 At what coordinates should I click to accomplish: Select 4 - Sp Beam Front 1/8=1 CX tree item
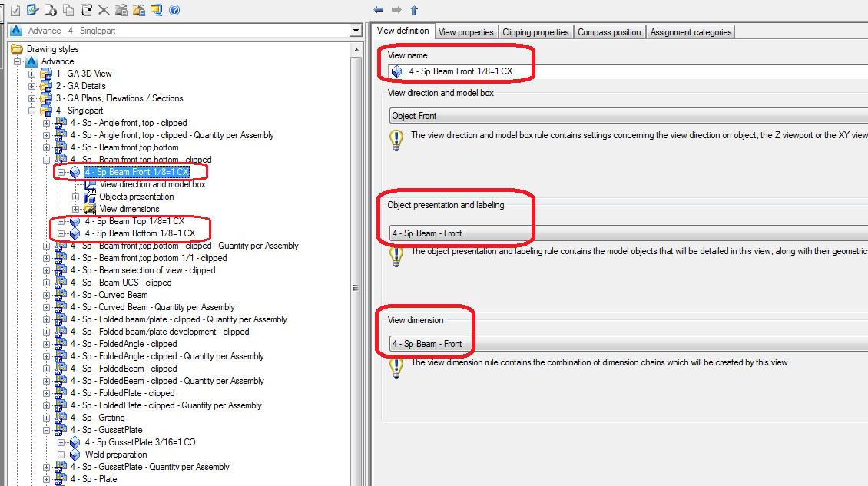point(137,172)
